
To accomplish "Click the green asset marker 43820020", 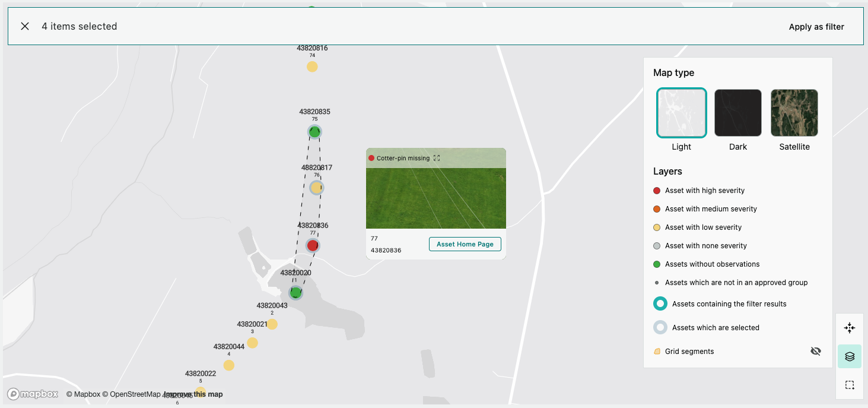I will click(x=295, y=292).
